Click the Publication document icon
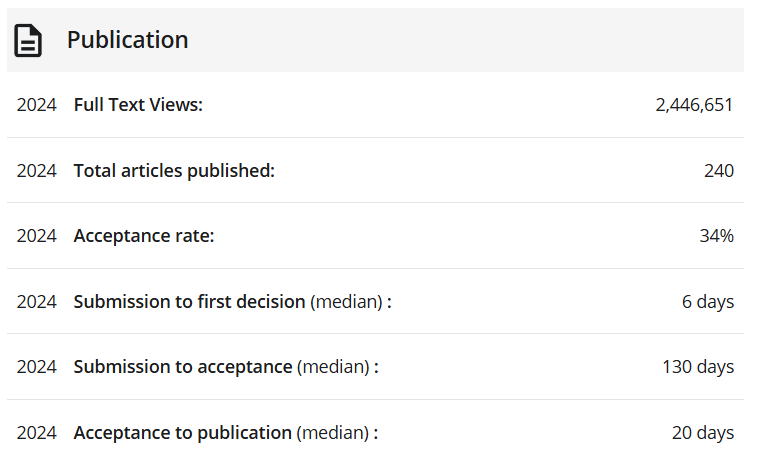The height and width of the screenshot is (464, 761). click(28, 40)
